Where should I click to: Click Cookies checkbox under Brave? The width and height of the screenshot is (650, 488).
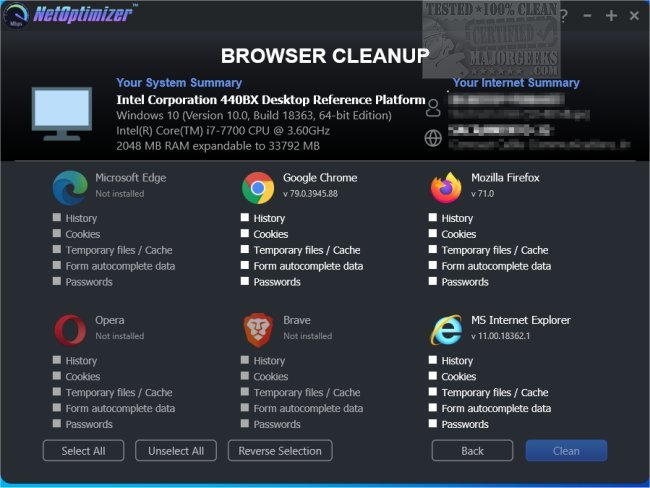pyautogui.click(x=245, y=375)
